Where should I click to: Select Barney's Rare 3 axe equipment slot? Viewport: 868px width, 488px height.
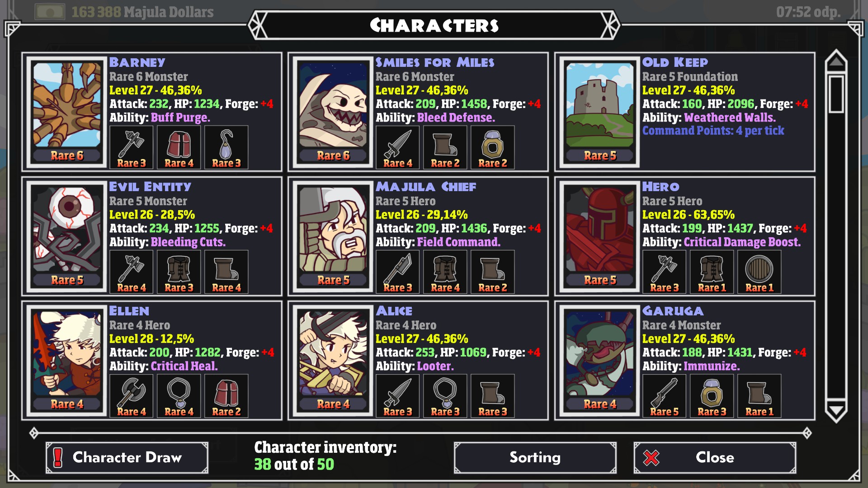coord(132,147)
